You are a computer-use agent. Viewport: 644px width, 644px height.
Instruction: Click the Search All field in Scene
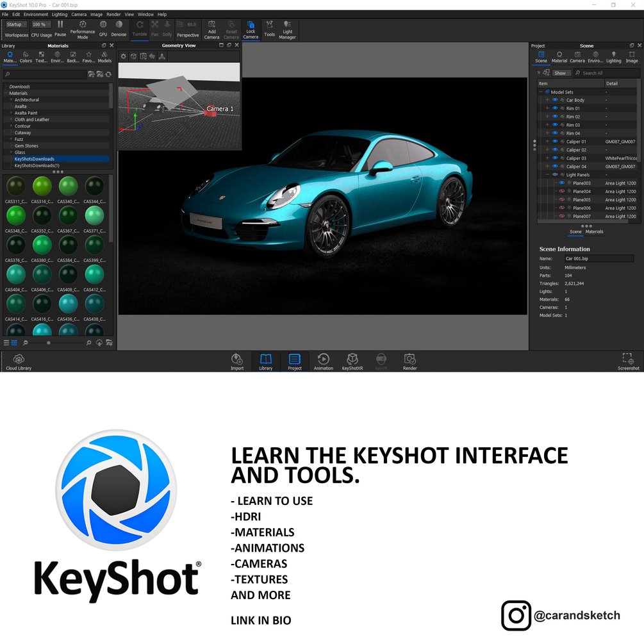click(606, 73)
